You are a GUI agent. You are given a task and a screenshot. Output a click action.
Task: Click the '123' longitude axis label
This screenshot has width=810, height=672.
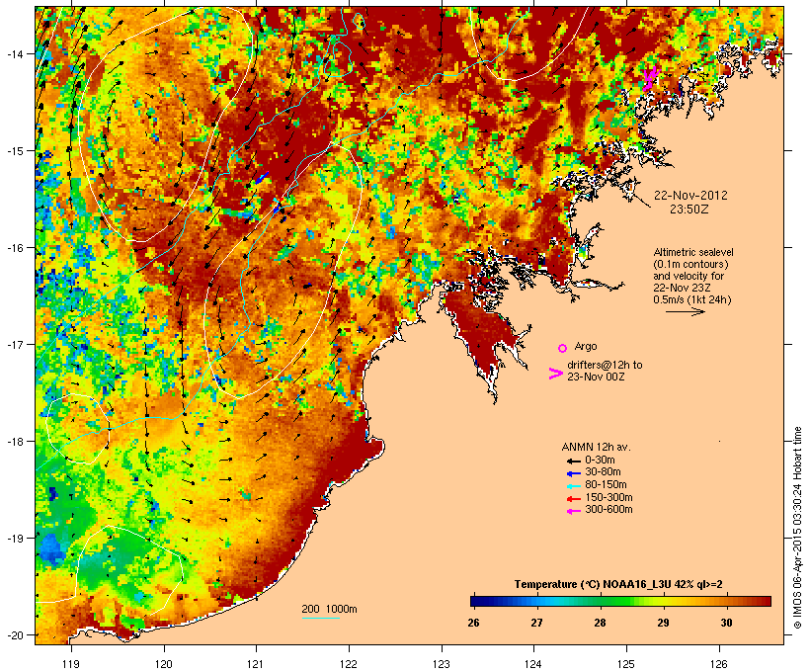[442, 664]
